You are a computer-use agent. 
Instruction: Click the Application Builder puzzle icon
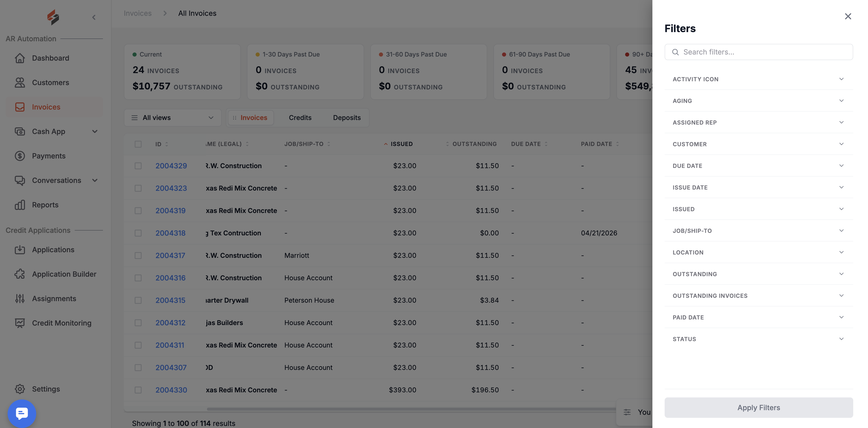point(20,274)
